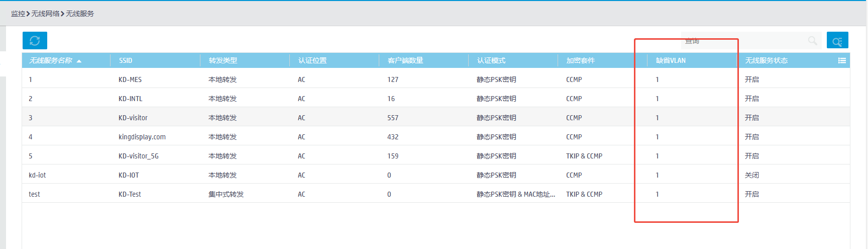Select 无线服务 in the breadcrumb
The image size is (868, 249).
pos(80,14)
